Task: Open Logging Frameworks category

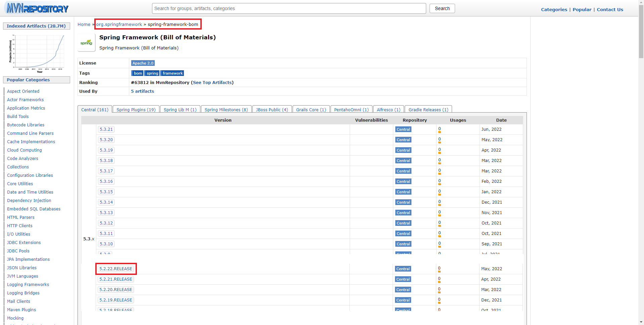Action: 28,284
